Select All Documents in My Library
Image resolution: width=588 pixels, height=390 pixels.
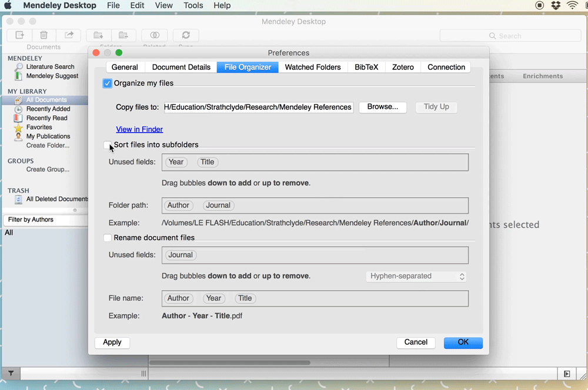point(45,100)
